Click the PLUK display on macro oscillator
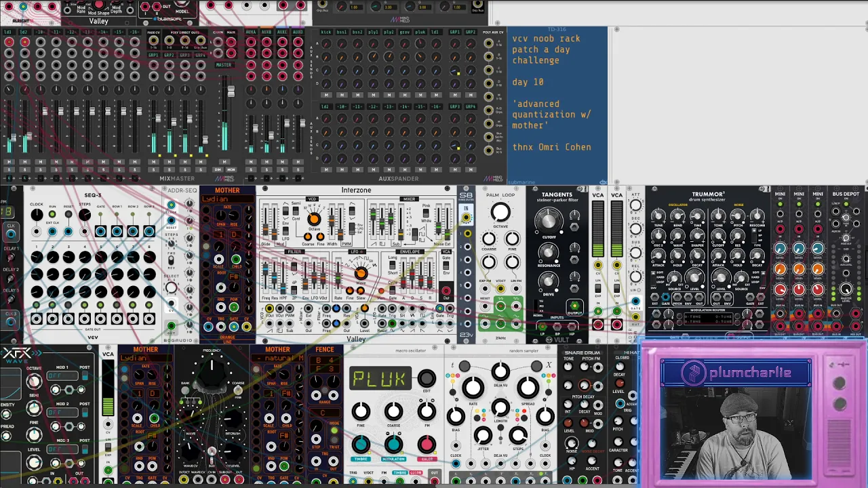The image size is (868, 488). [x=380, y=378]
